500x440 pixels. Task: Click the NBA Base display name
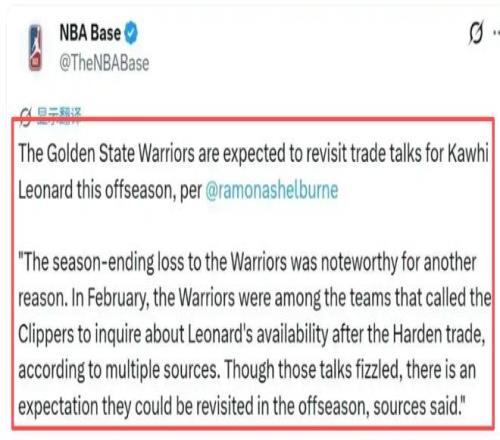(90, 33)
